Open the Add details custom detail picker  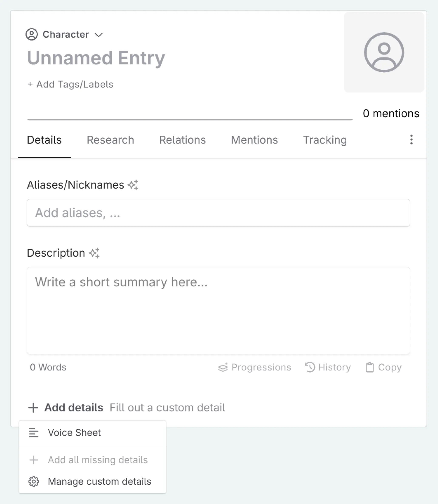click(x=66, y=407)
